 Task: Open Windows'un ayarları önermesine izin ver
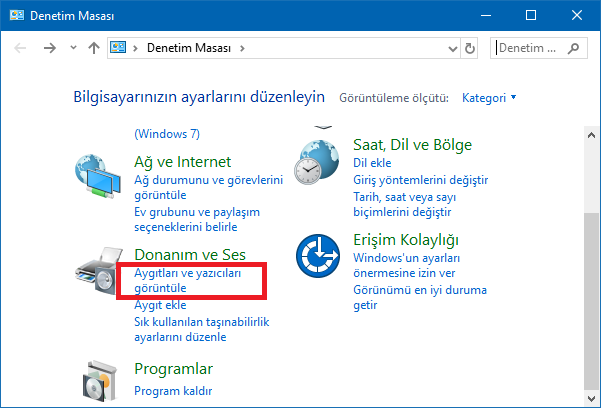[406, 265]
